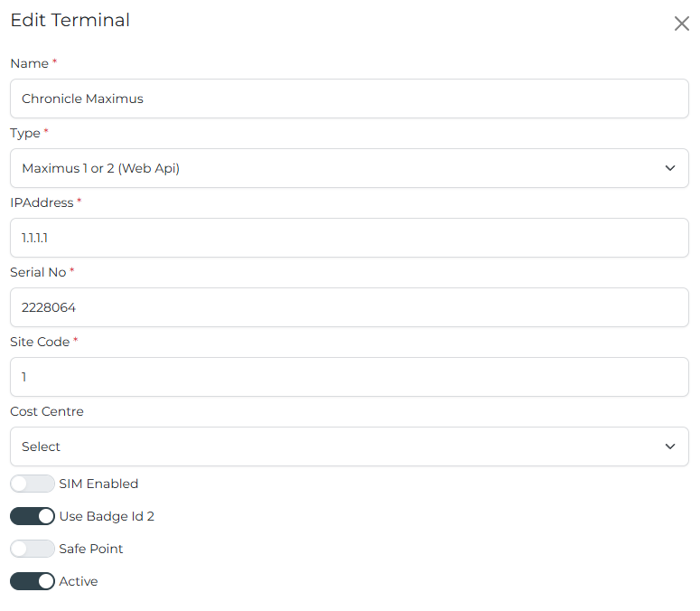Click the Edit Terminal dialog title

coord(70,20)
